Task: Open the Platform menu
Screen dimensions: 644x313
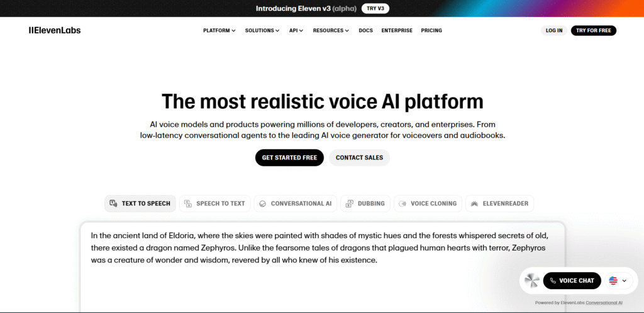Action: click(x=219, y=30)
